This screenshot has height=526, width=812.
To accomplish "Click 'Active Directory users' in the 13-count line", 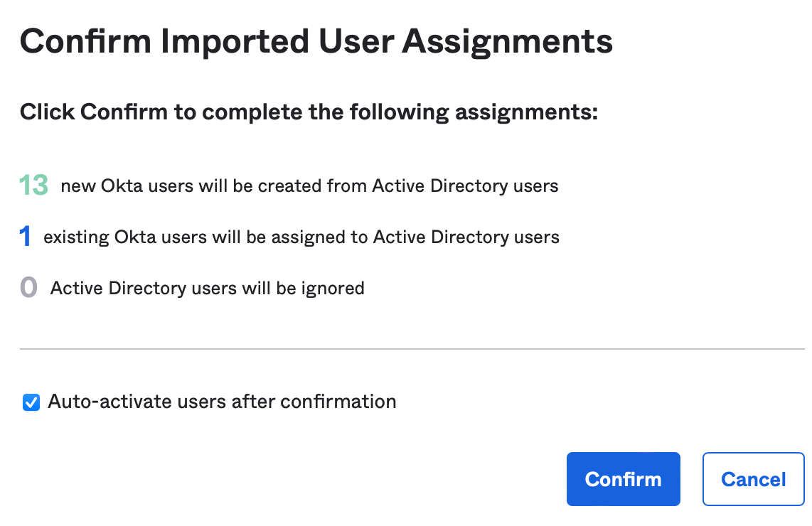I will pyautogui.click(x=465, y=186).
